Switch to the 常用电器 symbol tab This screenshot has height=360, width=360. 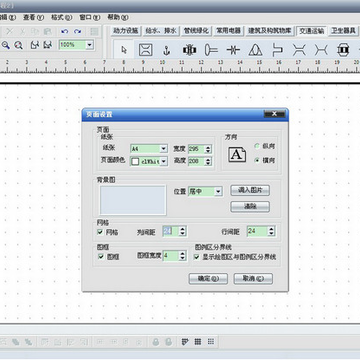coord(229,31)
